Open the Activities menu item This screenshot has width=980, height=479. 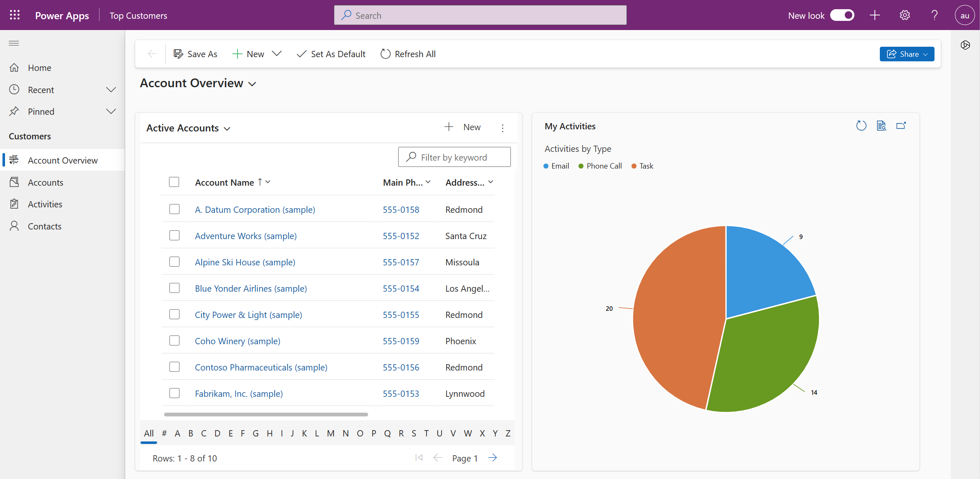tap(45, 204)
